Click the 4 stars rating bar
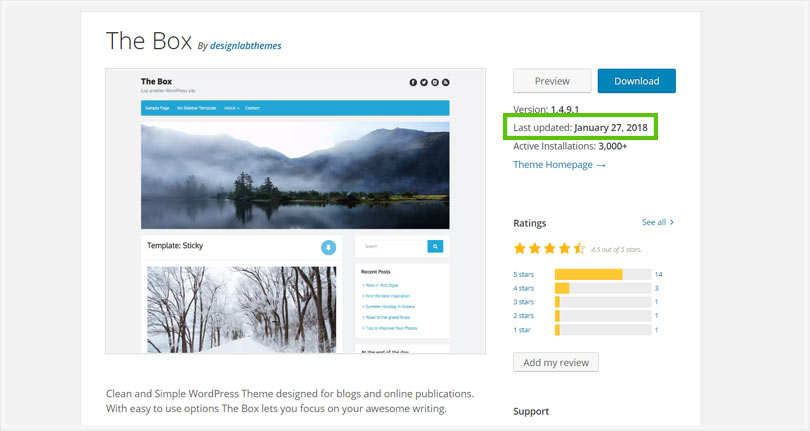810x431 pixels. [603, 288]
